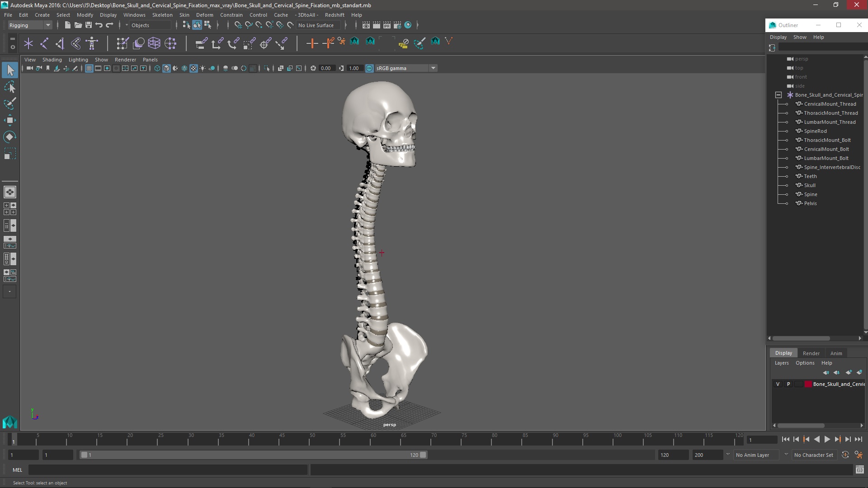Image resolution: width=868 pixels, height=488 pixels.
Task: Open the Skeleton menu
Action: pyautogui.click(x=162, y=15)
